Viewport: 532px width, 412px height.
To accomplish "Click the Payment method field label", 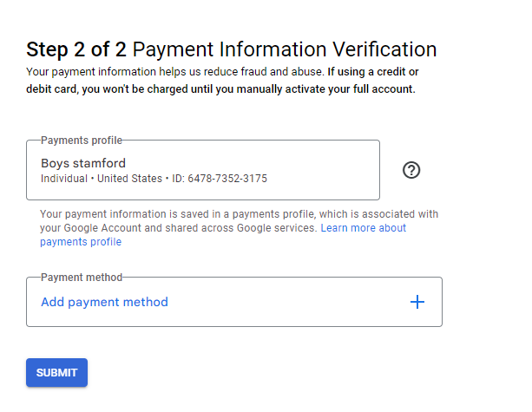I will [82, 278].
